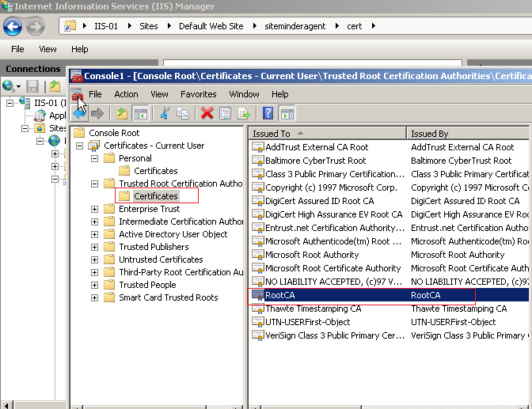Open Help with blue question mark icon
Viewport: 532px width, 409px height.
point(268,114)
